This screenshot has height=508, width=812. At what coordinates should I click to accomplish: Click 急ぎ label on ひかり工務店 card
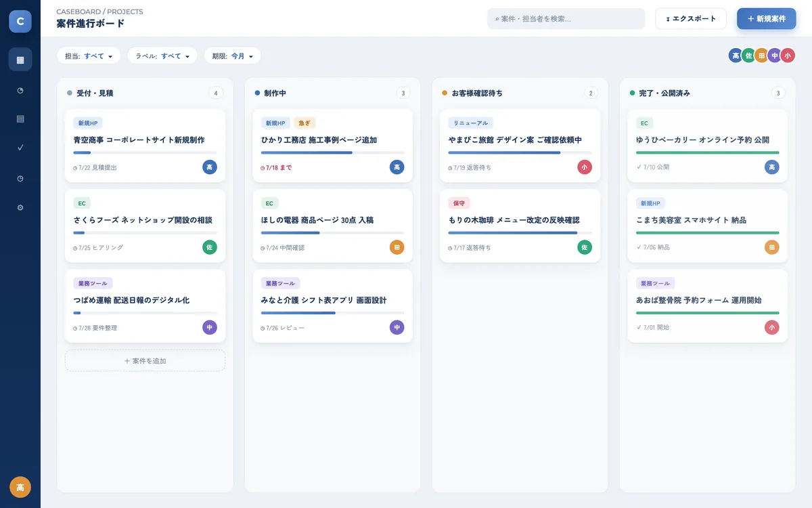click(x=304, y=123)
